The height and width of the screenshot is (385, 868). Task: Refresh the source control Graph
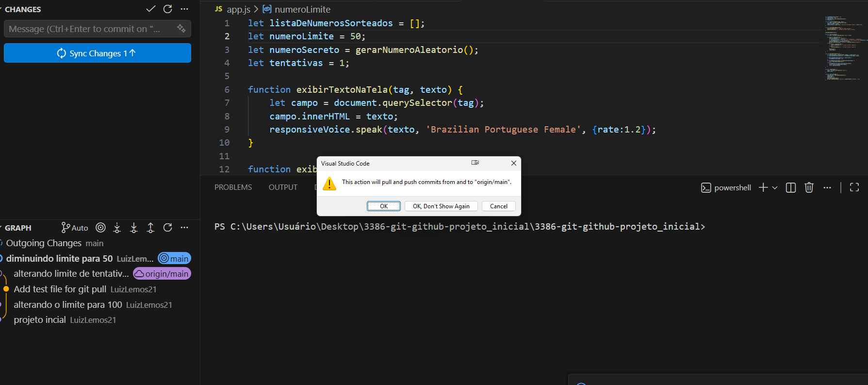point(168,227)
